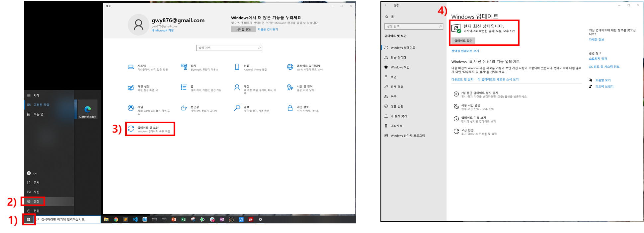Open 업데이트 기록 보기 history option
The image size is (644, 233).
[x=474, y=119]
